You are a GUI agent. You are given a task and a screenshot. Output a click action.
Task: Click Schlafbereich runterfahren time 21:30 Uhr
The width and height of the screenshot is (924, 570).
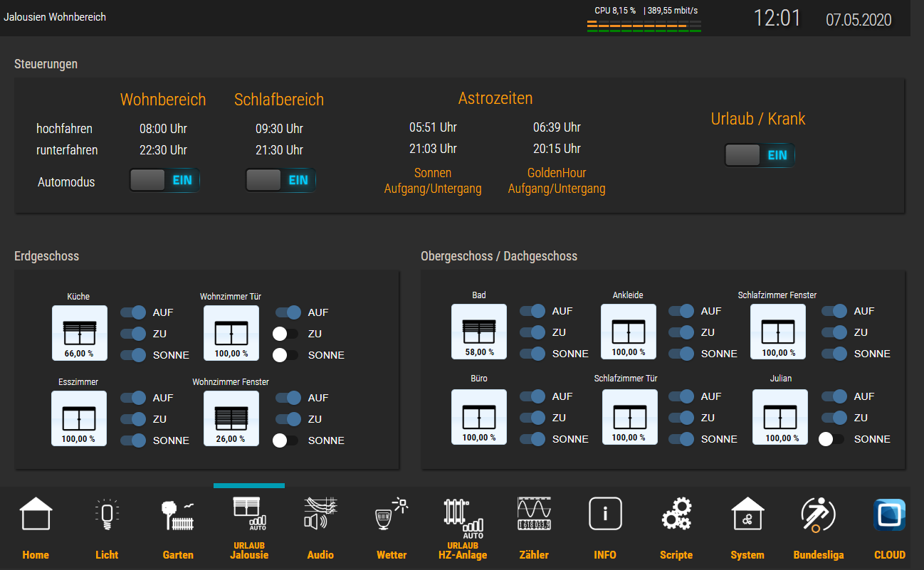pos(279,150)
